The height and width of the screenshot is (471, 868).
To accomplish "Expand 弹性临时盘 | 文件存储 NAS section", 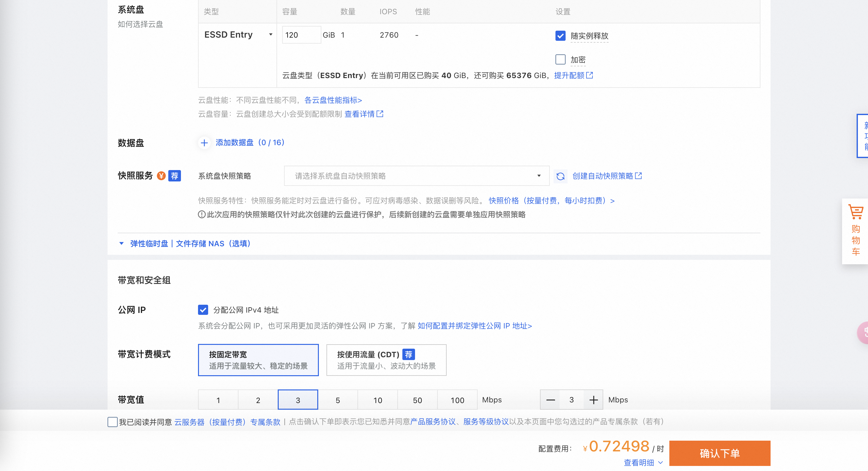I will [185, 243].
